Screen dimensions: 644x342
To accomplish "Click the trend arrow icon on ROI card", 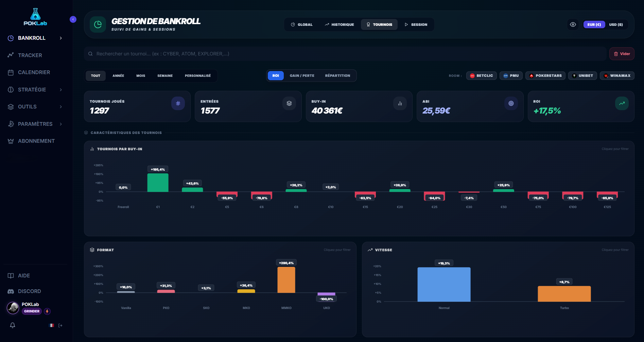I will click(622, 103).
